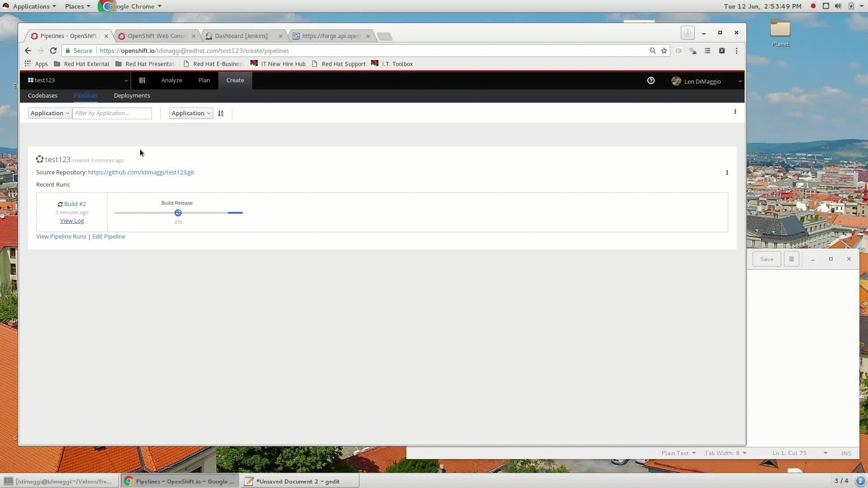Open the Analyze menu item
This screenshot has width=868, height=488.
point(171,80)
